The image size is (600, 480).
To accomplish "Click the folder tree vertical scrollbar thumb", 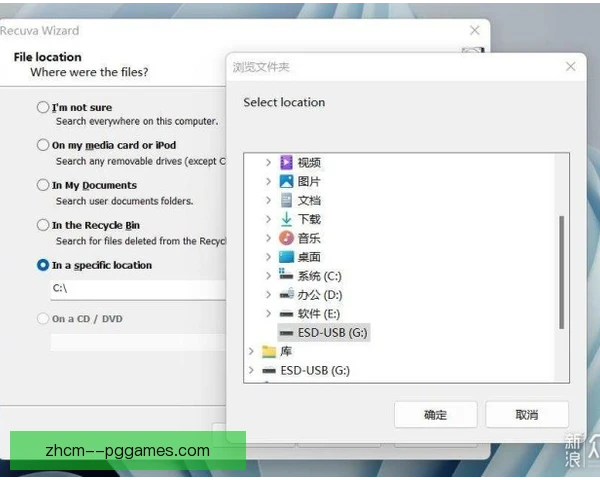I will pyautogui.click(x=561, y=272).
